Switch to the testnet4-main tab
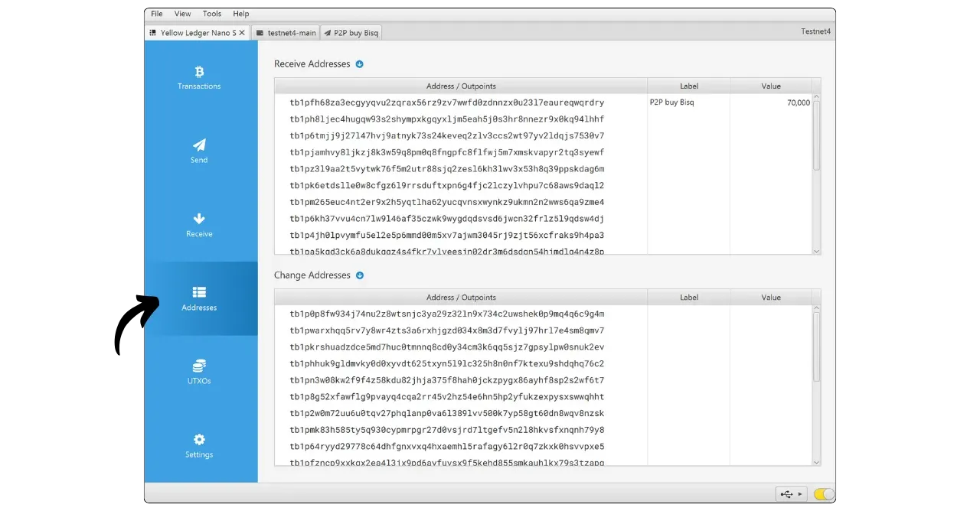980x511 pixels. coord(286,33)
